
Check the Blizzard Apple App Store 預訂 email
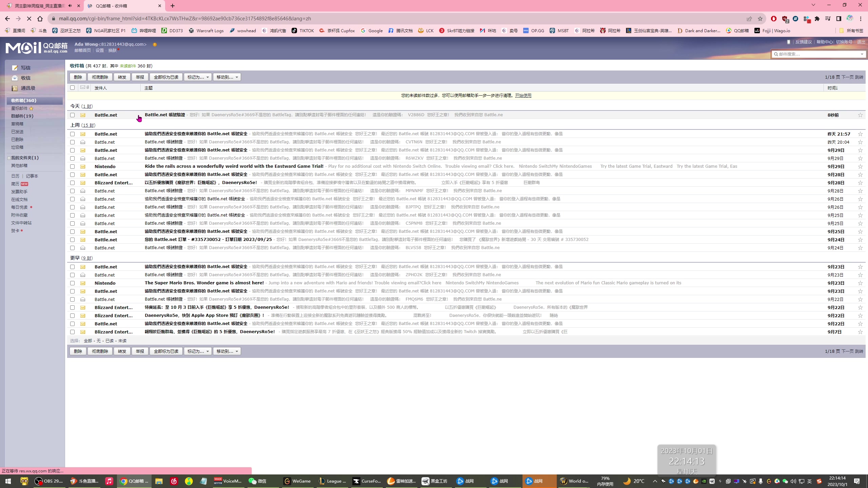coord(72,316)
